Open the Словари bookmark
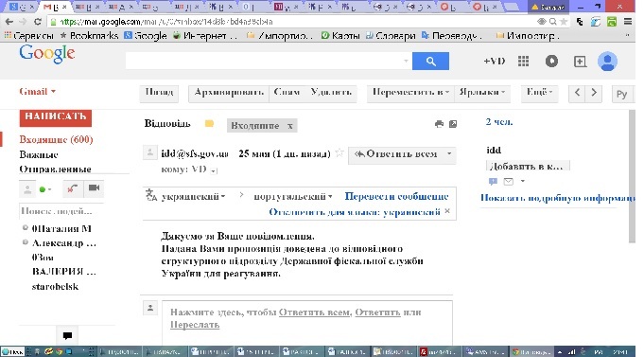644x357 pixels. [391, 36]
